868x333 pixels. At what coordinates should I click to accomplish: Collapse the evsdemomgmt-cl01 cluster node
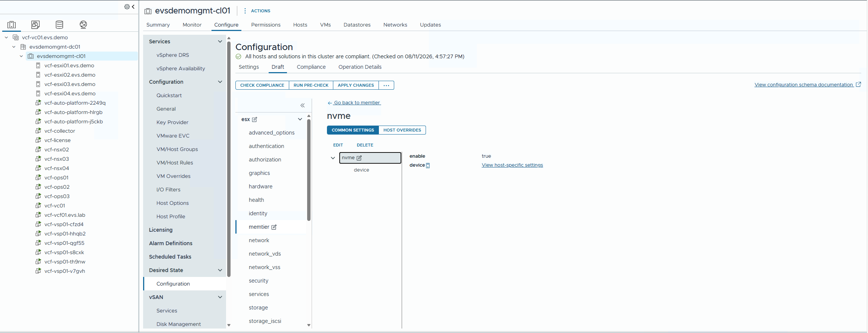(x=21, y=56)
